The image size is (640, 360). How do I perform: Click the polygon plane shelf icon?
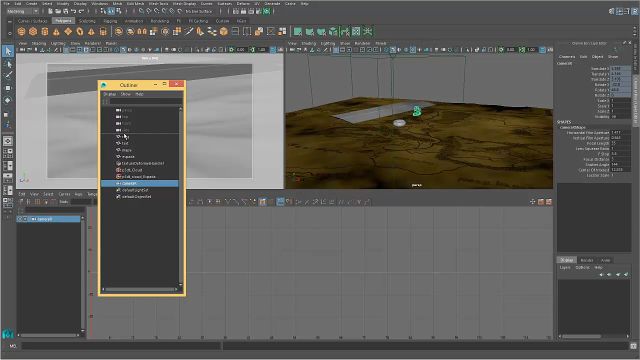[68, 31]
